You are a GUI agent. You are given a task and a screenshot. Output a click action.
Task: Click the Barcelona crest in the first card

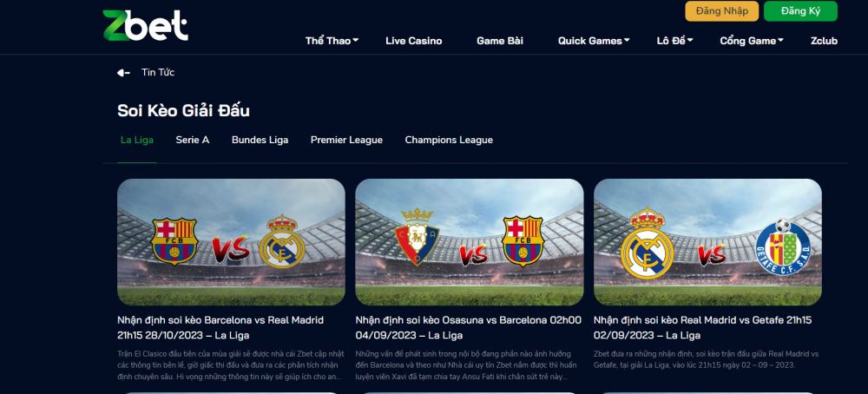[x=174, y=241]
